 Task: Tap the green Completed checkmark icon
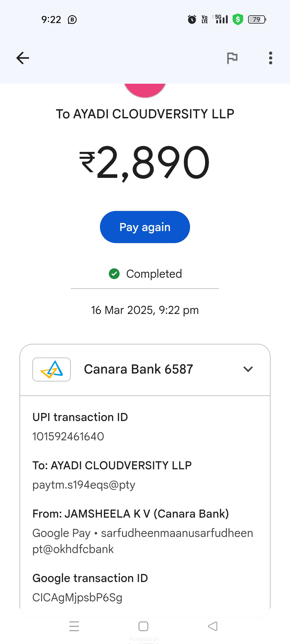(x=114, y=274)
